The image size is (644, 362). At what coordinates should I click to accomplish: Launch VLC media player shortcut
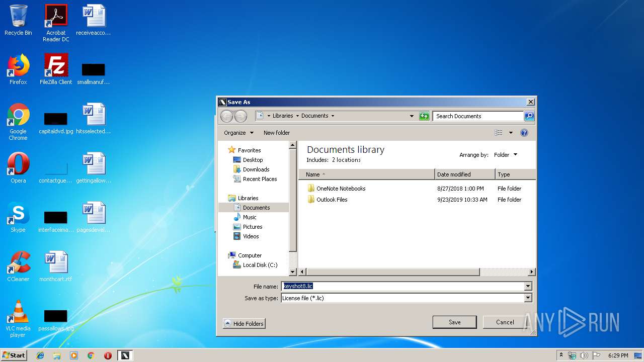tap(18, 319)
